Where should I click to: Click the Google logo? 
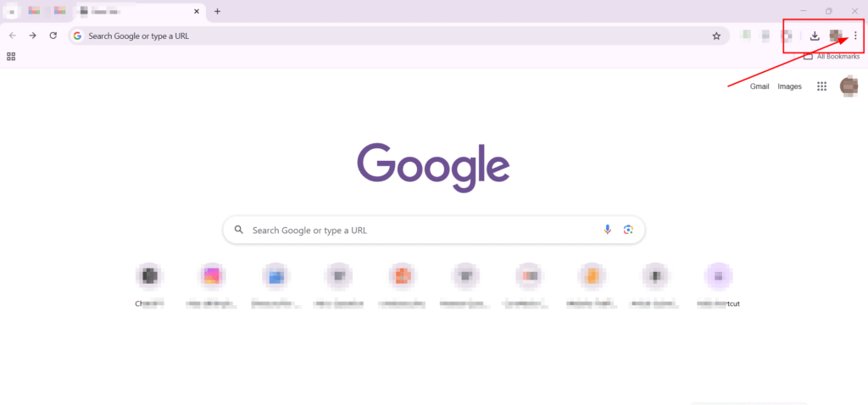[x=433, y=167]
